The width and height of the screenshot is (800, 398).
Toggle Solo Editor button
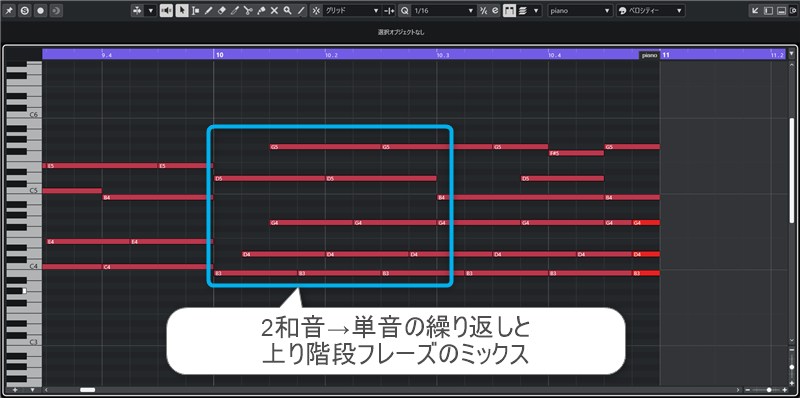(24, 11)
